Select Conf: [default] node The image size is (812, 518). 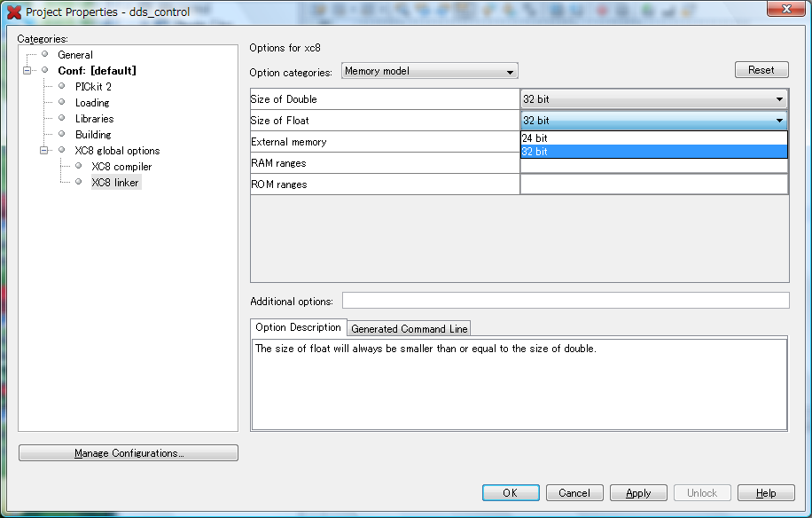pyautogui.click(x=97, y=71)
